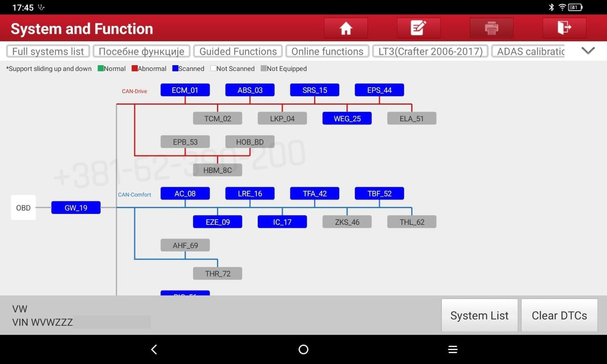Tap the blue Scanned legend swatch
This screenshot has width=607, height=364.
coord(175,69)
